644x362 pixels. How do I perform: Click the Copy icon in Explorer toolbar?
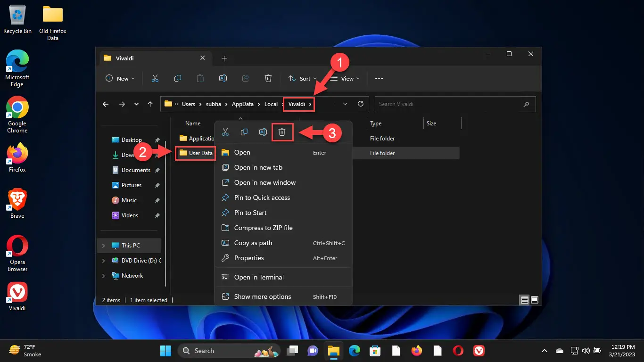[178, 79]
